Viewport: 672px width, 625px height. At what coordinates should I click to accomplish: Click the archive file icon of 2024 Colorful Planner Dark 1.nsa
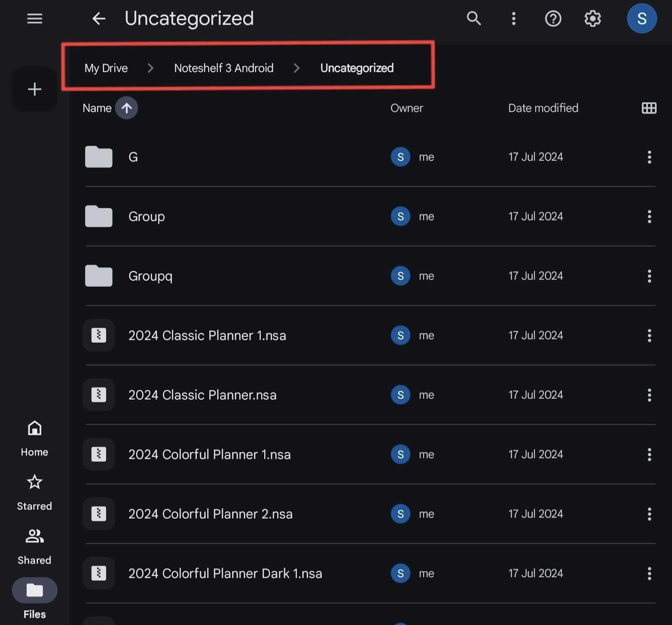pyautogui.click(x=98, y=573)
